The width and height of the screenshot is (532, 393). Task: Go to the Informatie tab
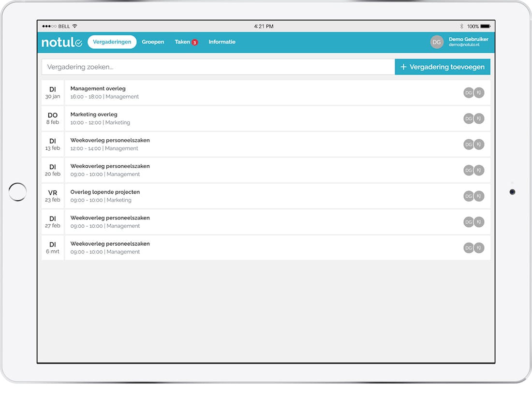click(x=222, y=42)
